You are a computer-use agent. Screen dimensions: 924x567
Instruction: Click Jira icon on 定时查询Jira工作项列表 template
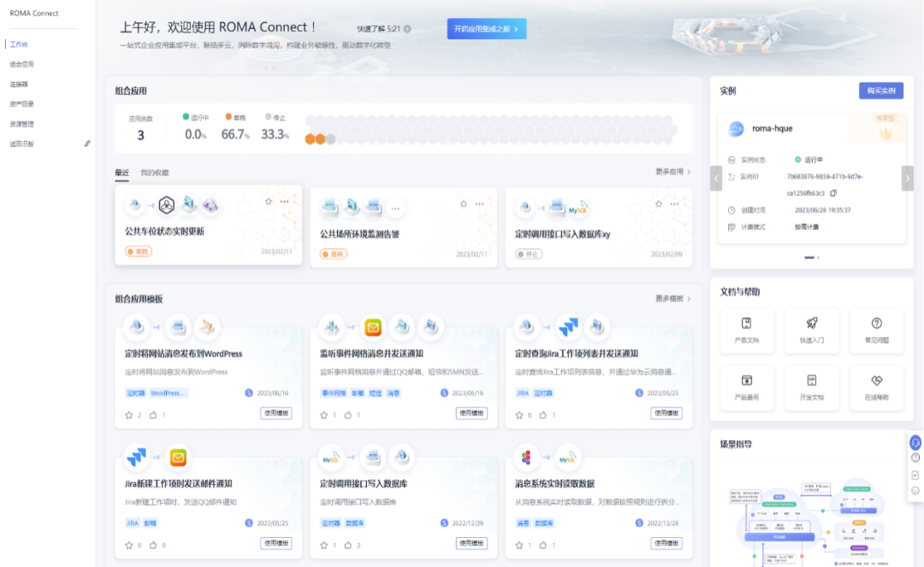click(568, 327)
